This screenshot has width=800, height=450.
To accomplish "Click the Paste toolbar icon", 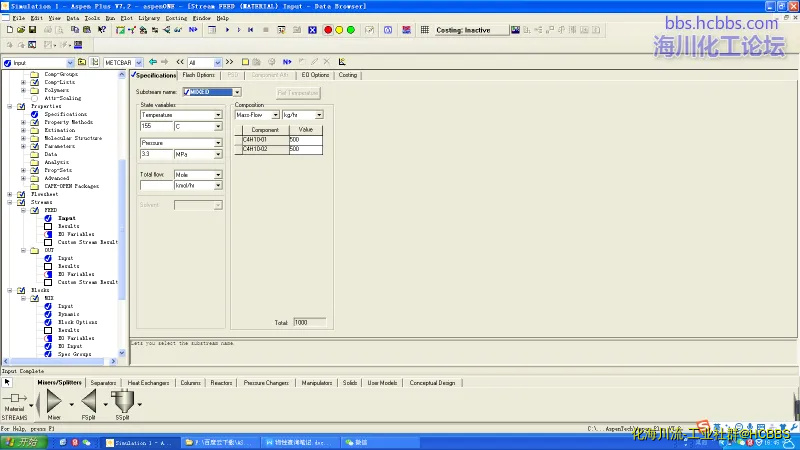I will [87, 30].
